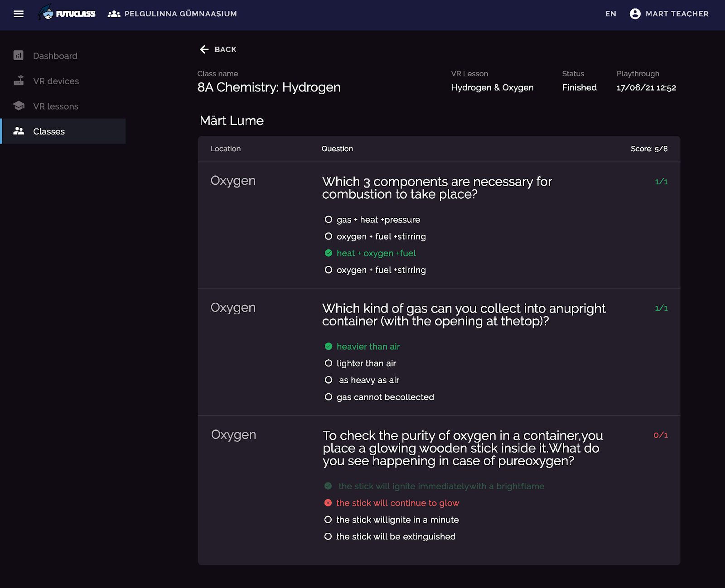This screenshot has width=725, height=588.
Task: Click VR lesson value Hydrogen & Oxygen
Action: pos(492,87)
